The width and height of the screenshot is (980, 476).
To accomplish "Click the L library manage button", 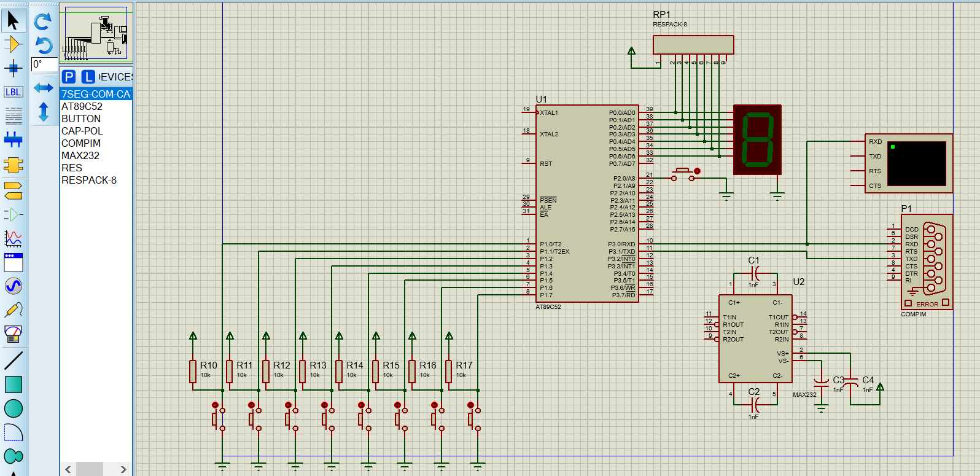I will 88,77.
